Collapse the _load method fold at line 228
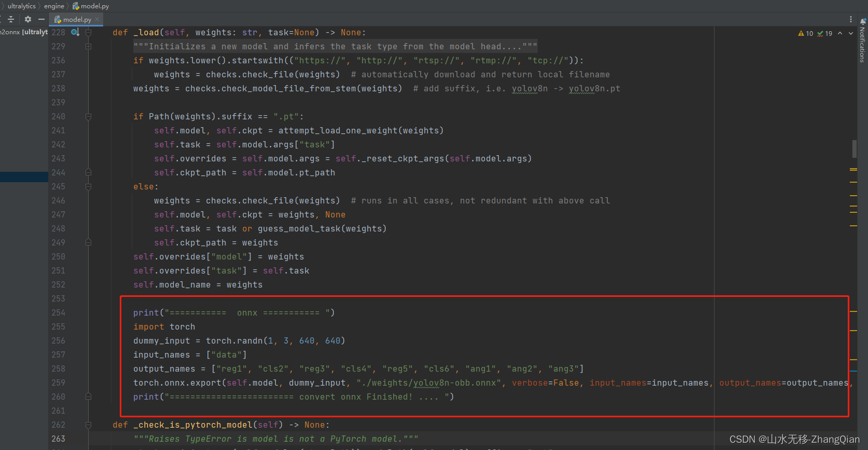 click(88, 33)
